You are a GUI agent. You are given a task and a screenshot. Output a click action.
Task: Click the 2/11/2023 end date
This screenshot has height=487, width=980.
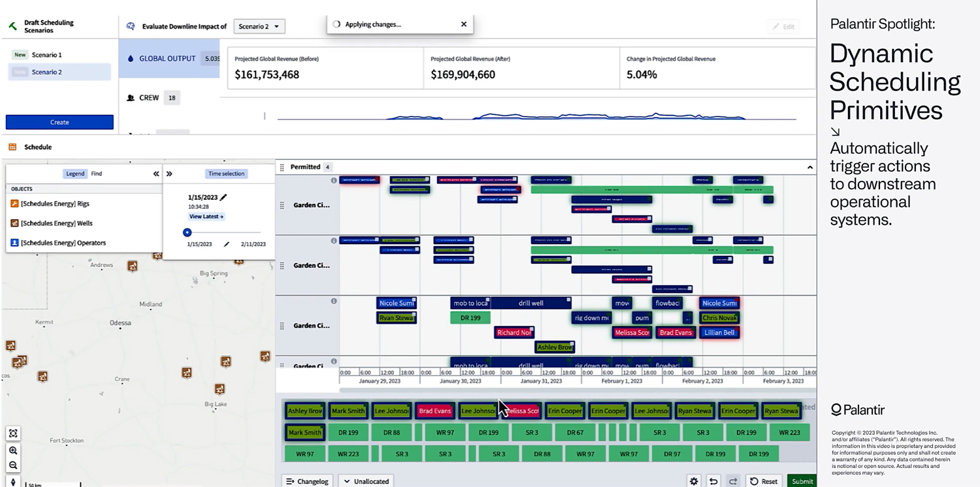pyautogui.click(x=253, y=244)
